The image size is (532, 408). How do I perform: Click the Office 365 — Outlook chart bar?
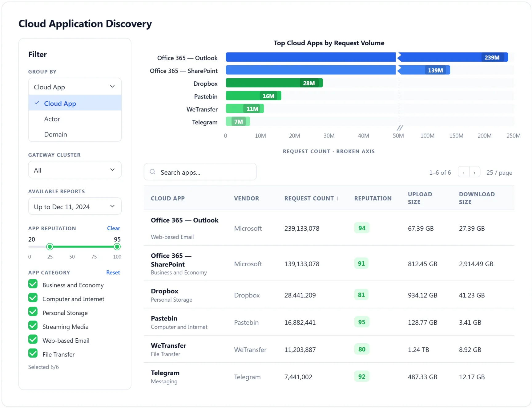[x=367, y=57]
